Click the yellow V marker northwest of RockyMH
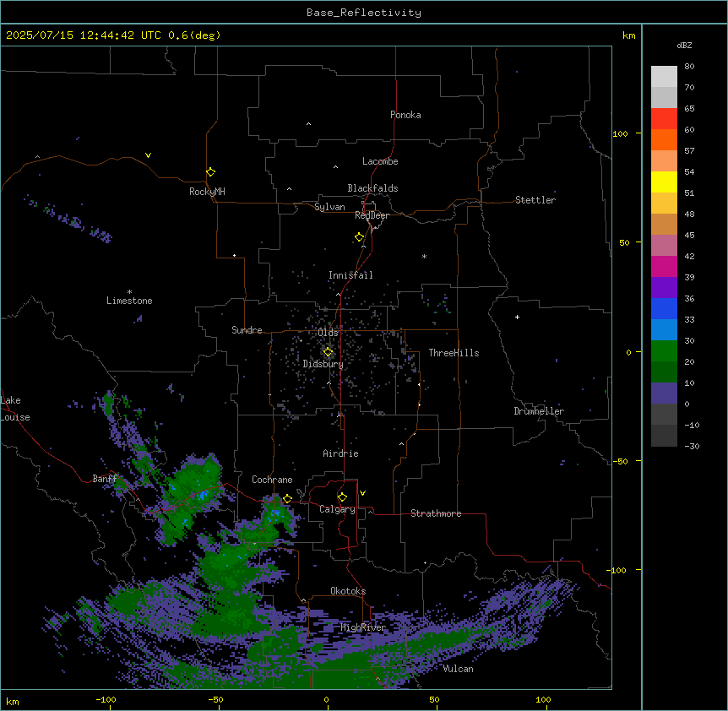 (x=148, y=155)
